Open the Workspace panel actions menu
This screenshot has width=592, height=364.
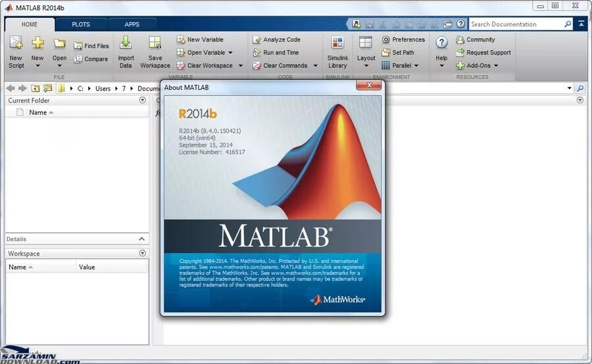click(142, 254)
